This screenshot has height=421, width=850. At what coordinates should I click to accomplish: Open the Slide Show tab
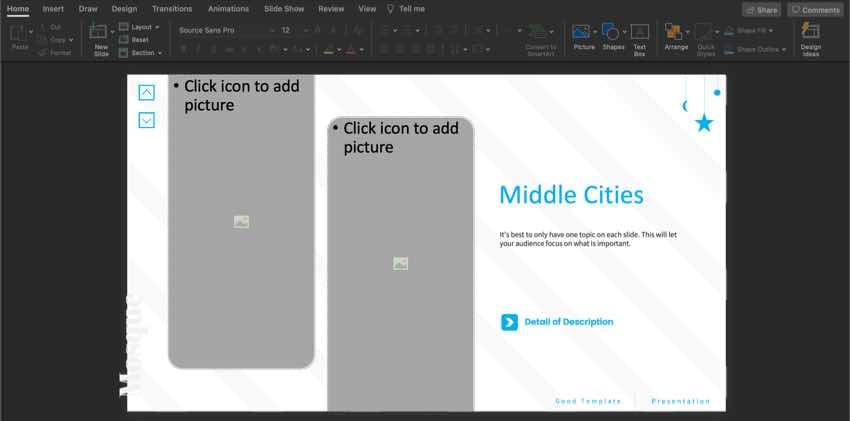[x=284, y=9]
